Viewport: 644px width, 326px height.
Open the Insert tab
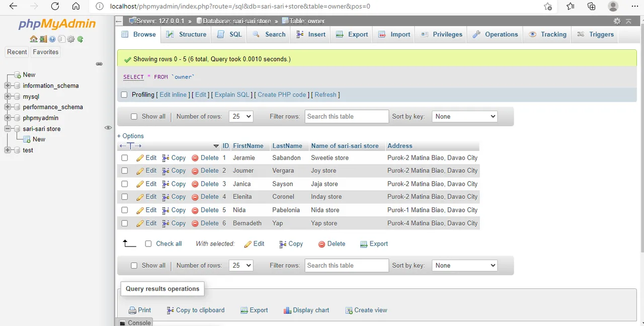(x=310, y=34)
